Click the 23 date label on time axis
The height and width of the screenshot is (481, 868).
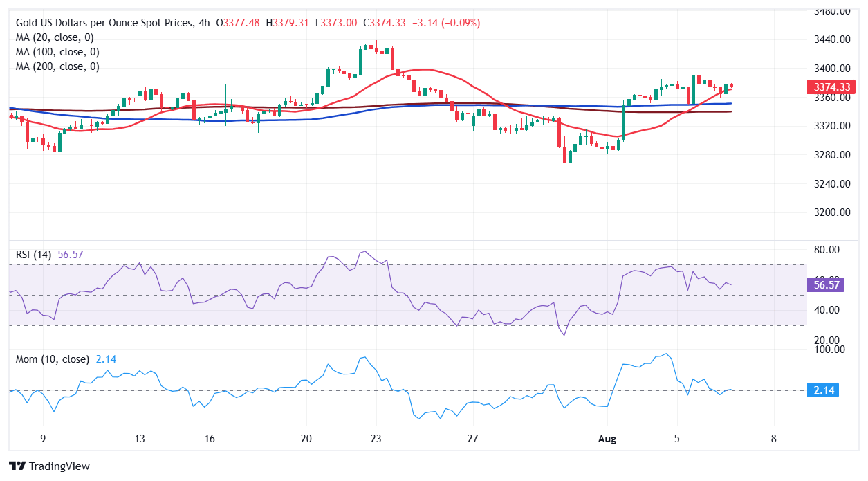376,439
